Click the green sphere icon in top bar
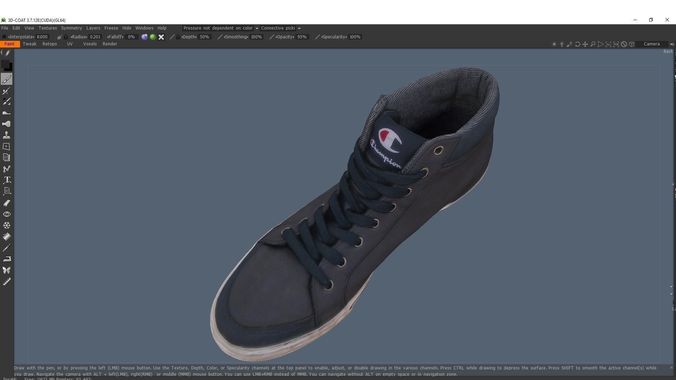This screenshot has height=380, width=676. click(x=153, y=37)
